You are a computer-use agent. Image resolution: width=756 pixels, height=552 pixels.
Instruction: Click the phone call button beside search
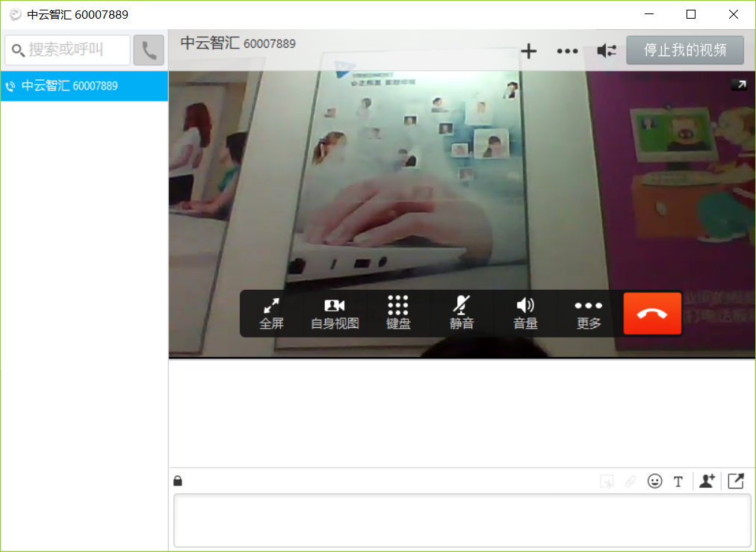pyautogui.click(x=149, y=51)
